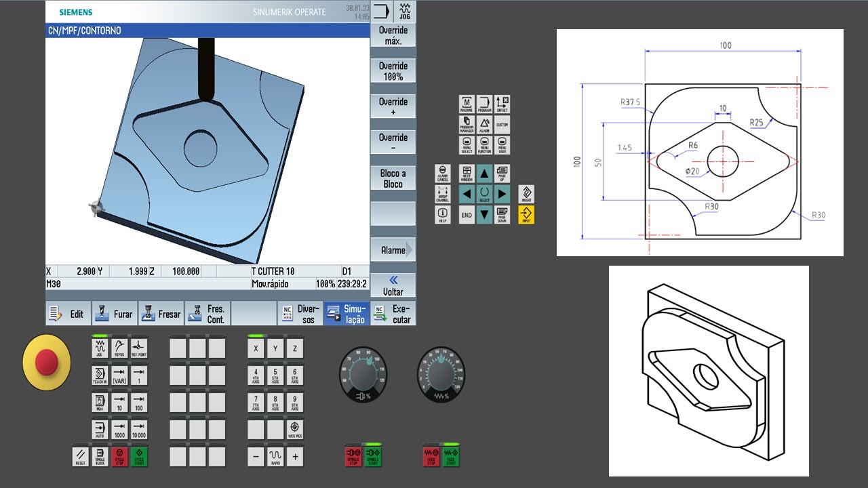Image resolution: width=868 pixels, height=488 pixels.
Task: Click the Override 100% softkey
Action: 393,71
